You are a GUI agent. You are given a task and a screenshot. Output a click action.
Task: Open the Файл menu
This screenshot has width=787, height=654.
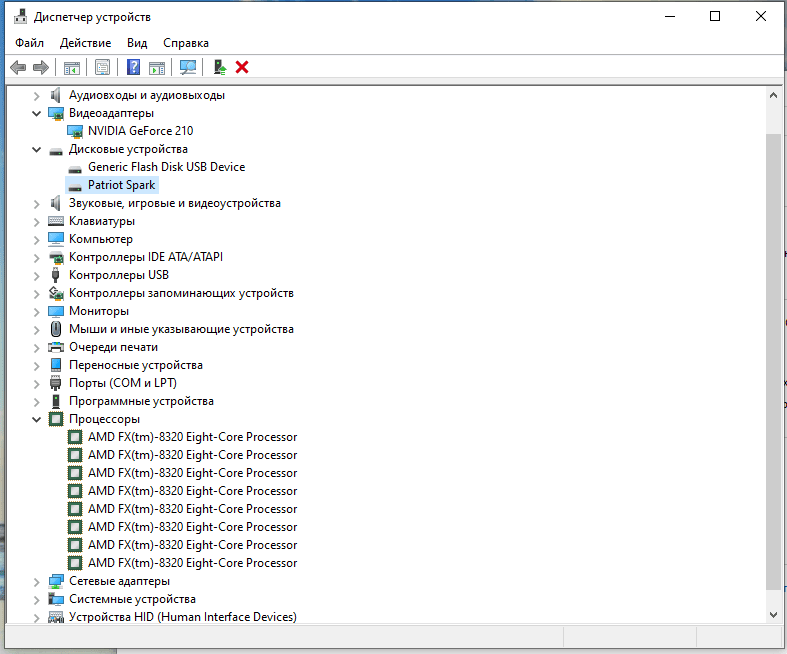29,43
